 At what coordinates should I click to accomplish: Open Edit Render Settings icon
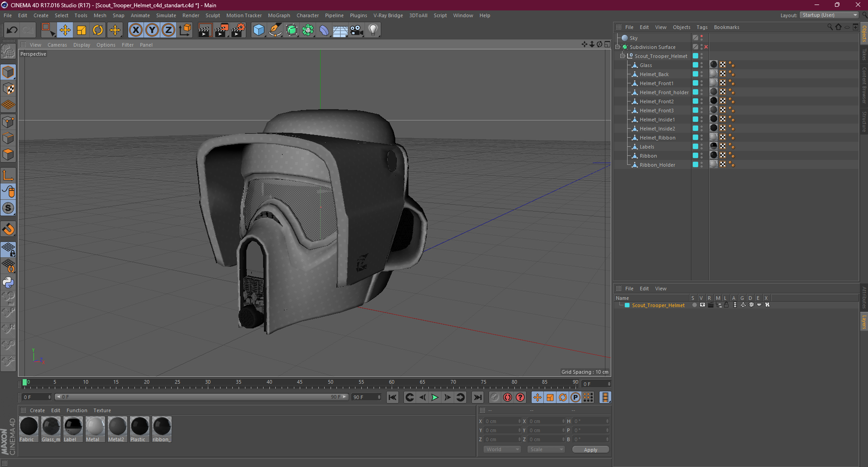pos(238,30)
